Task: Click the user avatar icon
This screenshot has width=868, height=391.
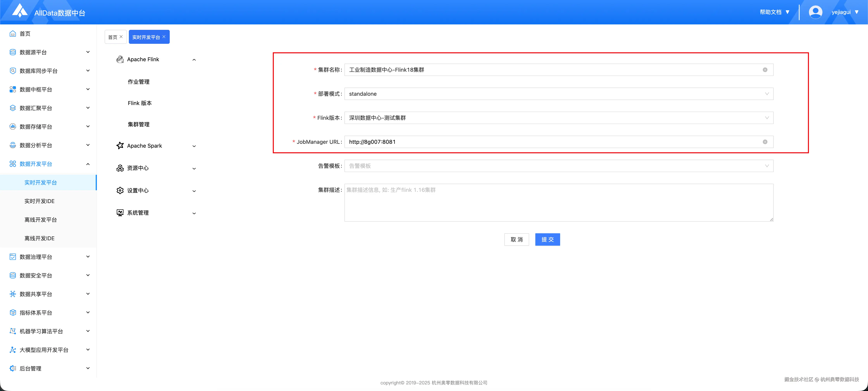Action: click(815, 12)
